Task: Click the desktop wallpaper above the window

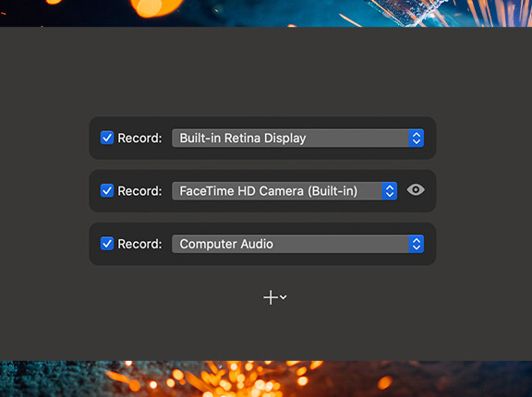Action: (266, 13)
